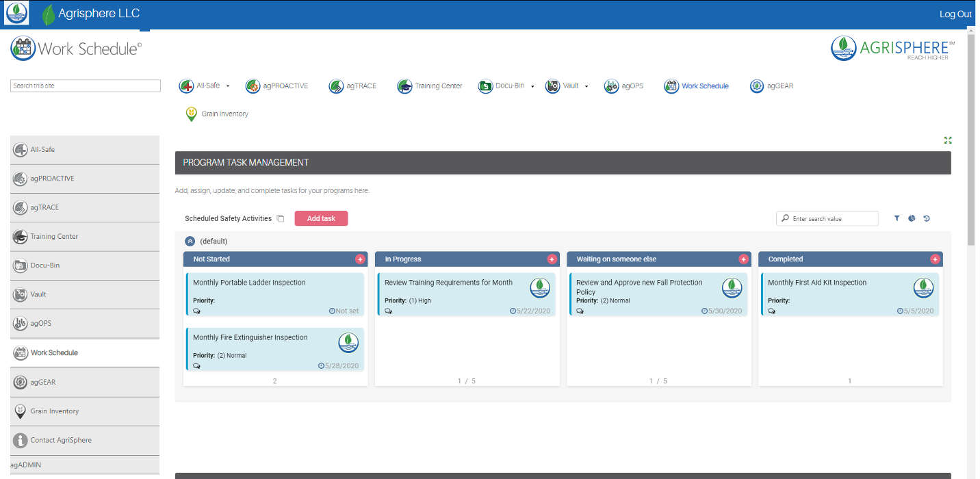Click assignee avatar on First Aid Kit Inspection card

tap(923, 287)
